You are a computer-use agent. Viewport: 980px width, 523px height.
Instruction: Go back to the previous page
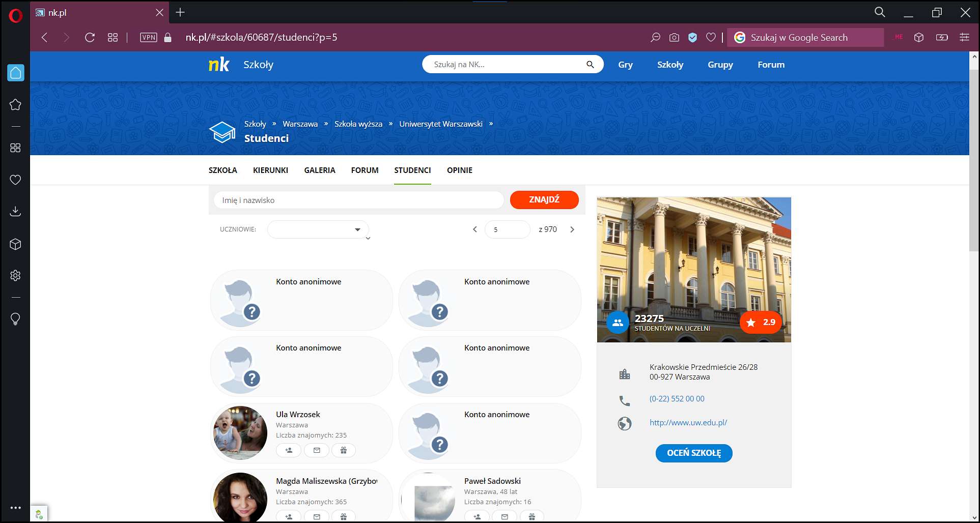pyautogui.click(x=45, y=37)
